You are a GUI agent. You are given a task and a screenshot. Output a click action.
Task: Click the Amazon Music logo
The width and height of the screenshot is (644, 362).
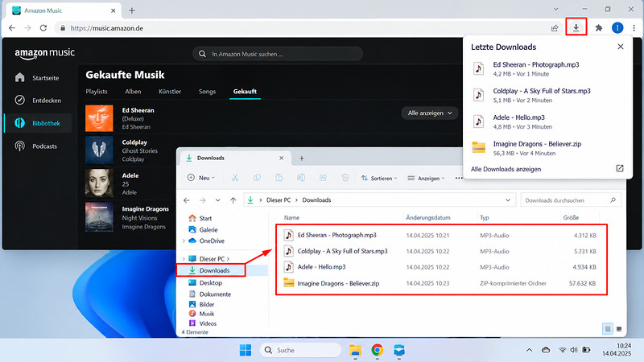click(x=45, y=53)
